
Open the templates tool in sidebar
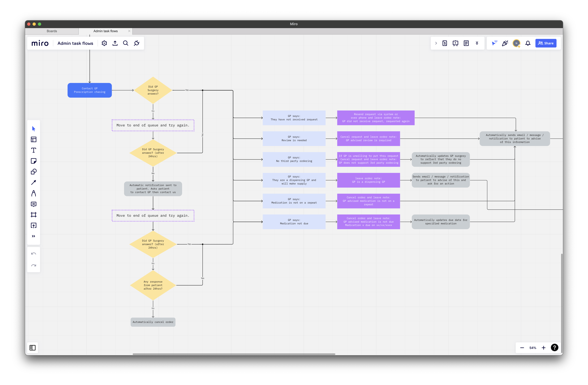tap(34, 139)
